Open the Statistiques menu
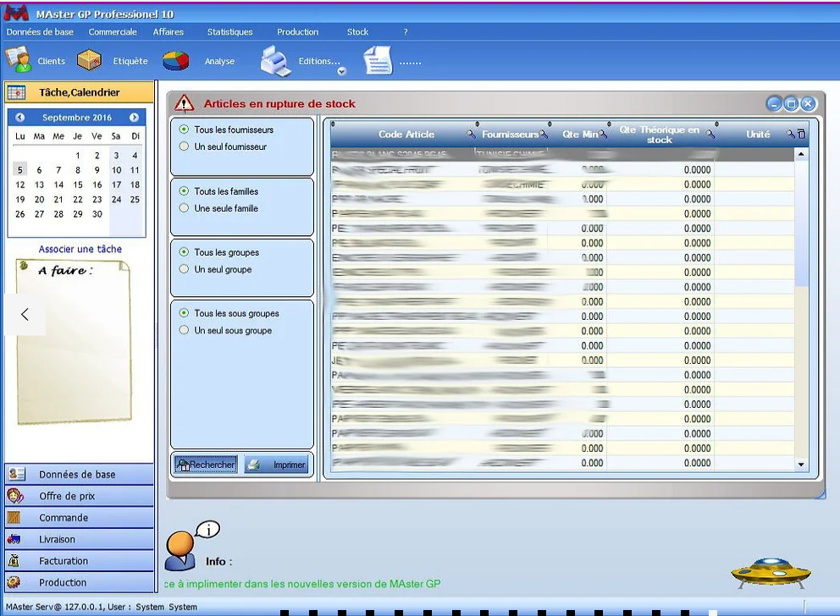Screen dimensions: 840x616 pos(229,32)
